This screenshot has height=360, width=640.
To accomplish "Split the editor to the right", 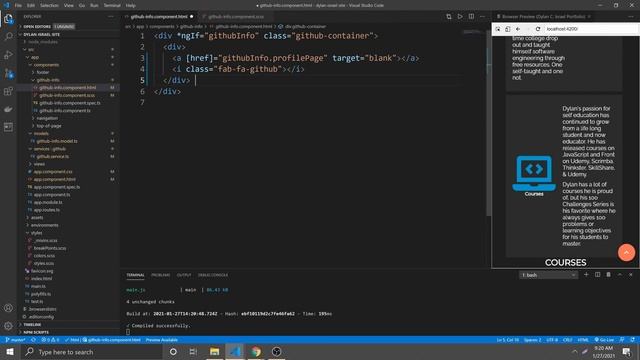I will 471,17.
